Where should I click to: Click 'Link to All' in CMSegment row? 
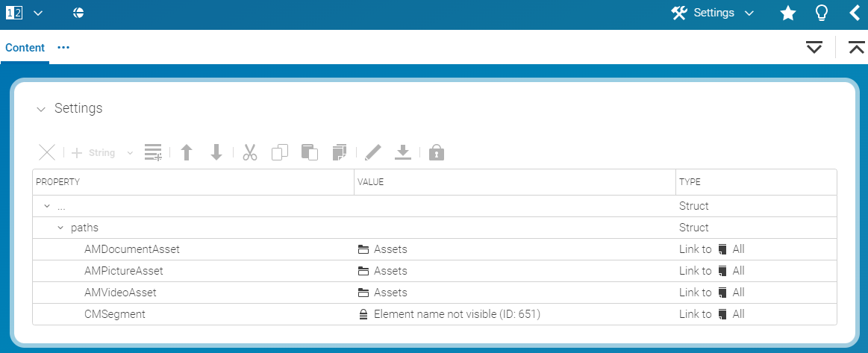coord(712,314)
